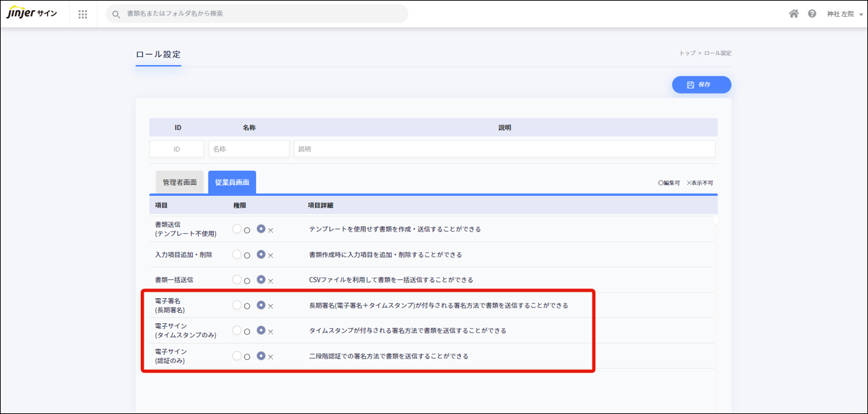
Task: Open help question mark icon
Action: tap(812, 14)
